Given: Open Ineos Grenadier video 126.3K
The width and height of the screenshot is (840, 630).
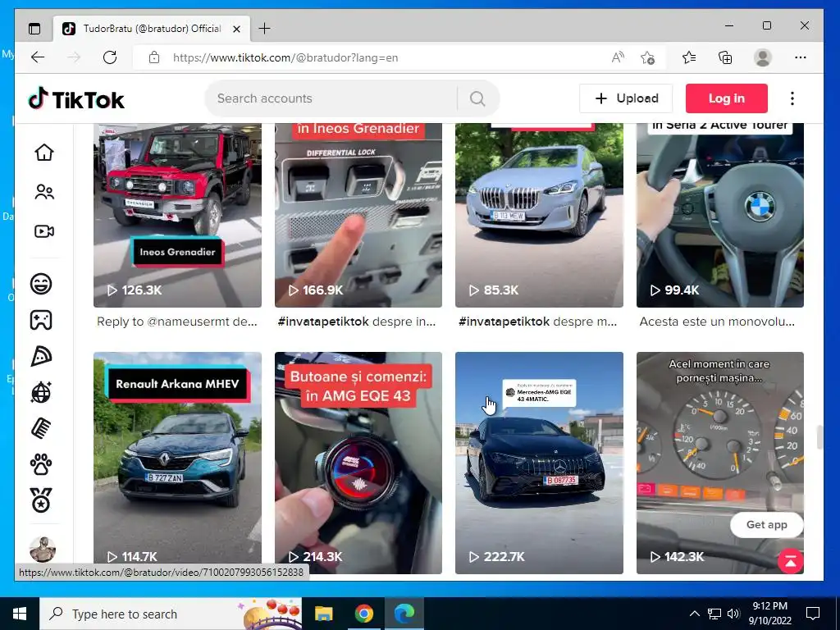Looking at the screenshot, I should pos(177,216).
